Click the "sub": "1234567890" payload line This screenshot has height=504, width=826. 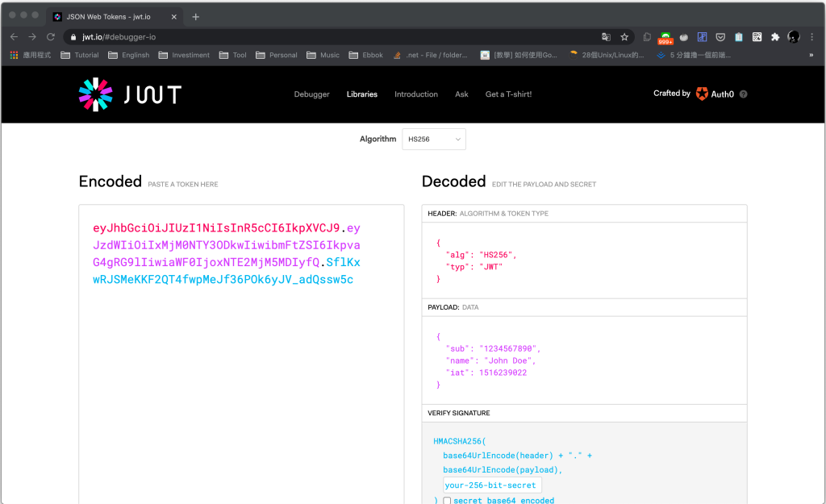point(493,348)
